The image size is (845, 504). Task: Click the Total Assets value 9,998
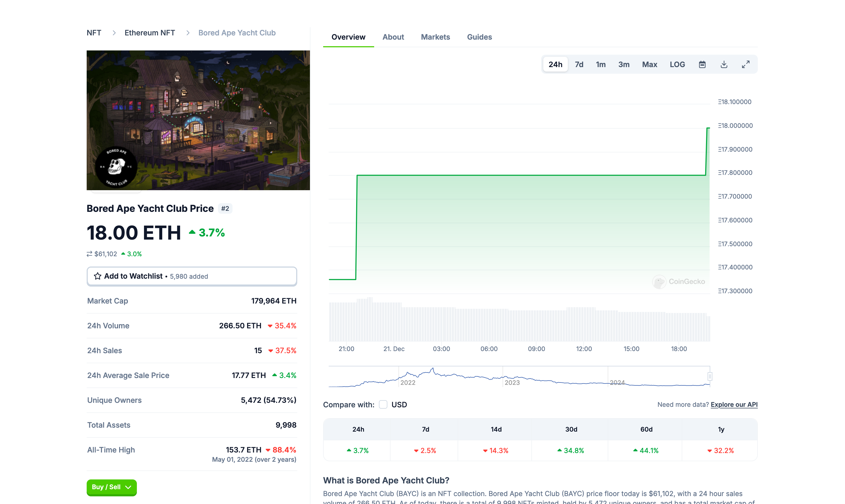tap(286, 425)
